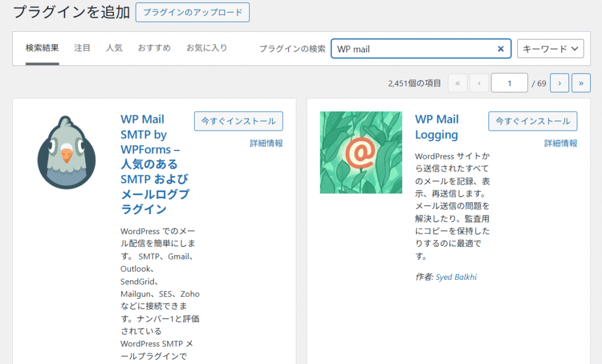Install the WP Mail SMTP plugin now

tap(238, 121)
